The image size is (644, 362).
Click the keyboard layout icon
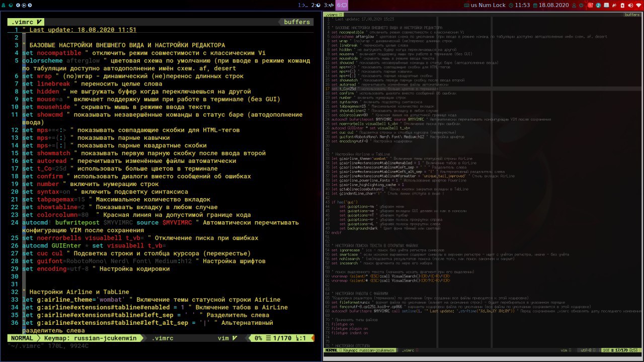tap(466, 5)
